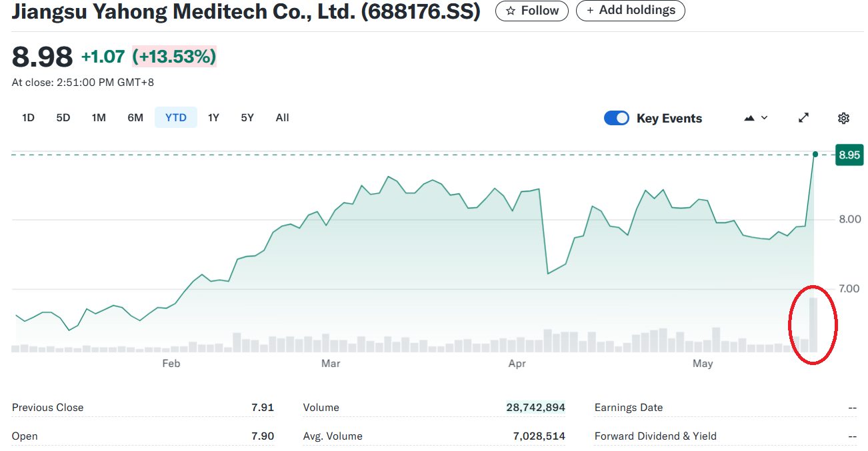Click the circled tall volume bar
Viewport: 868px width, 451px height.
813,324
